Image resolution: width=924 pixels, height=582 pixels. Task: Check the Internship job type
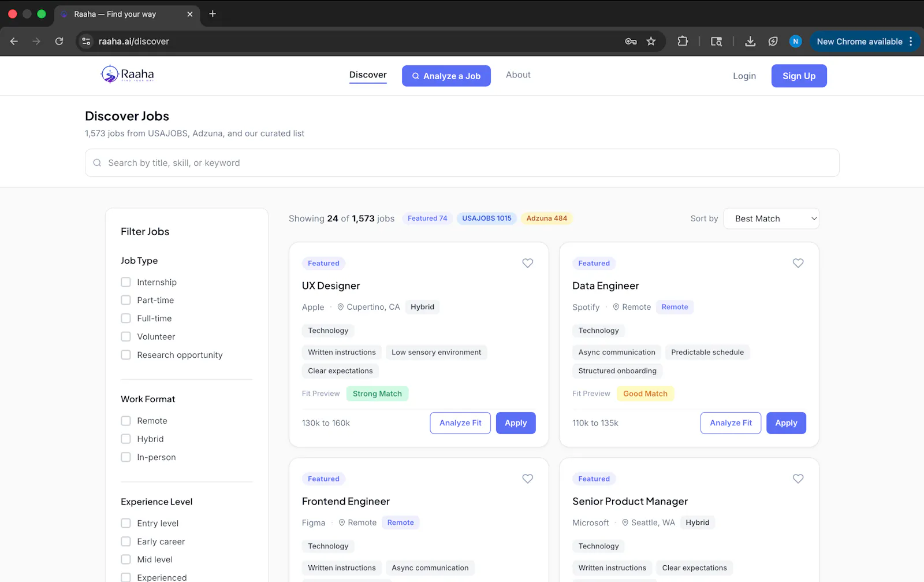click(x=125, y=282)
